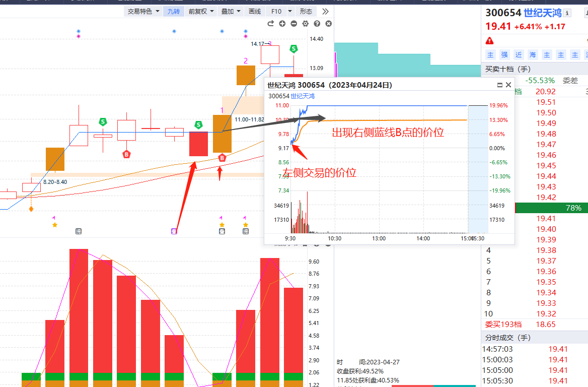Viewport: 588px width, 387px height.
Task: Click the share/redo arrow icon above chart
Action: pos(271,24)
